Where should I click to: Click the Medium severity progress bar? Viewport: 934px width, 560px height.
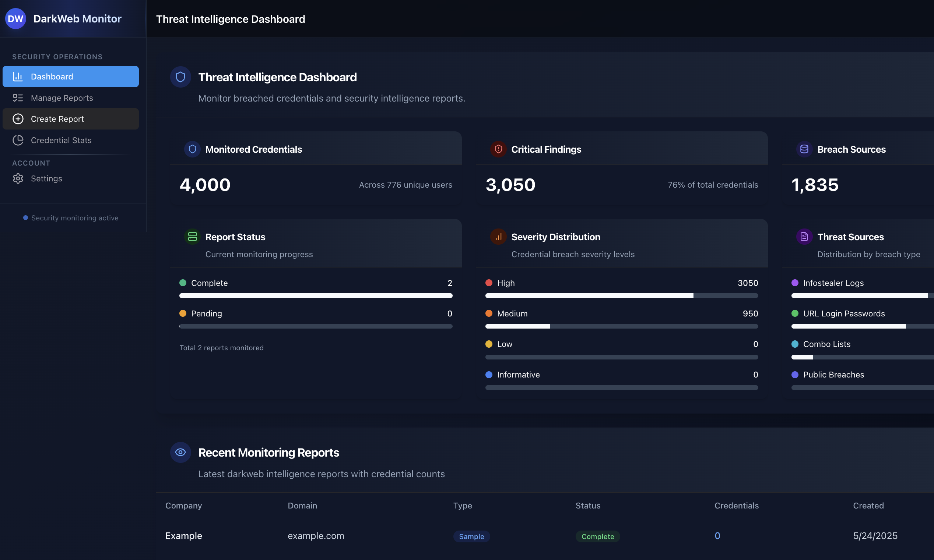[x=621, y=326]
